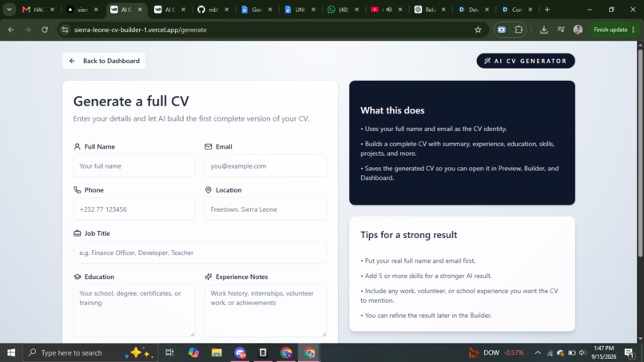The width and height of the screenshot is (644, 362).
Task: Click the phone icon beside Phone
Action: tap(78, 190)
